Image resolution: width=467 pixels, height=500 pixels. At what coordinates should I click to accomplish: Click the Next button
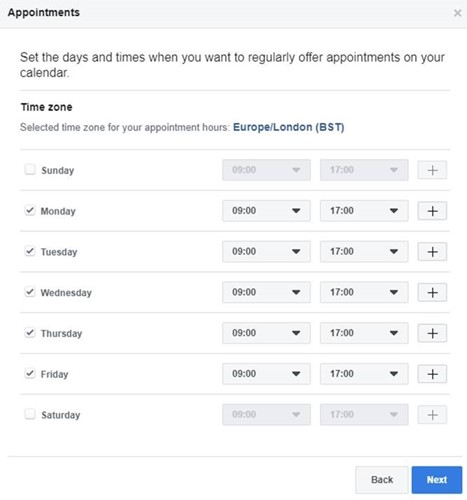[437, 480]
